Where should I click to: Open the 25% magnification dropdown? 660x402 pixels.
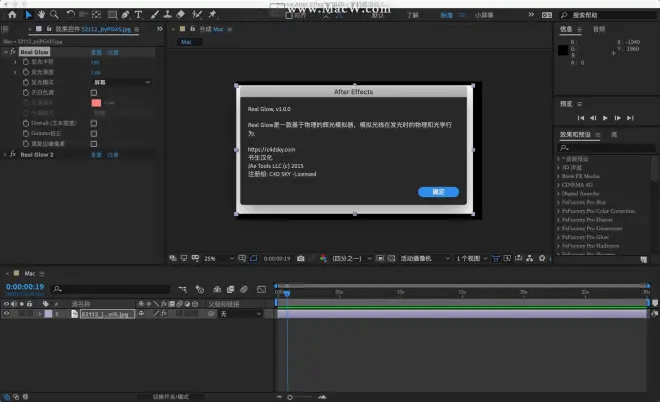point(218,258)
